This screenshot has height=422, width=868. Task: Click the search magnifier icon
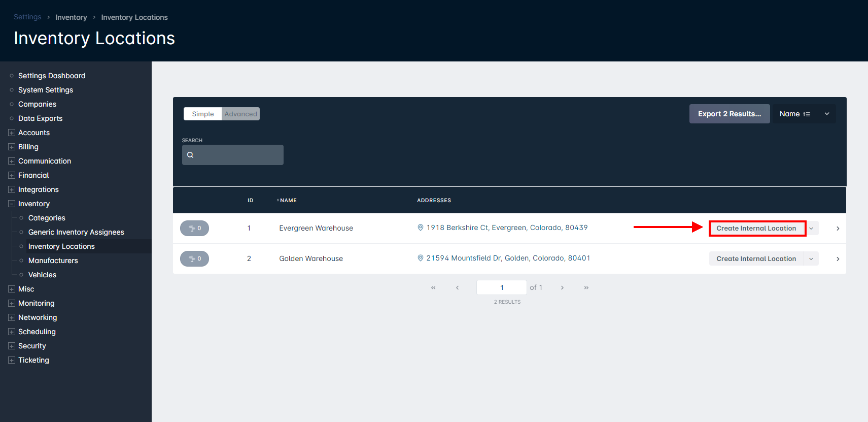(x=190, y=155)
